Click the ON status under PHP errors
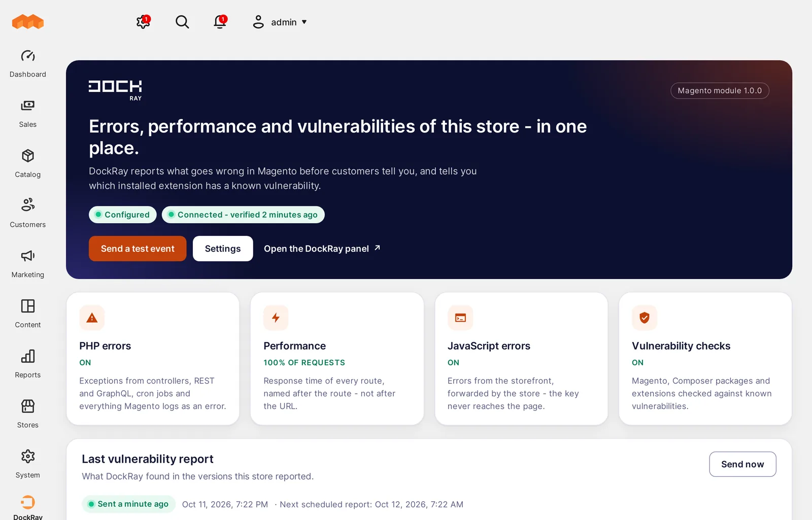 click(85, 363)
